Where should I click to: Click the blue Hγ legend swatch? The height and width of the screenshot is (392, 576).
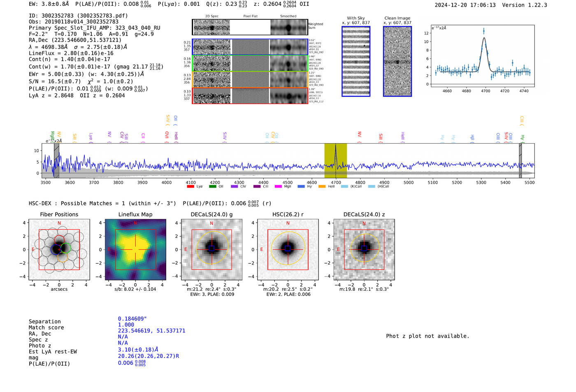[x=301, y=186]
